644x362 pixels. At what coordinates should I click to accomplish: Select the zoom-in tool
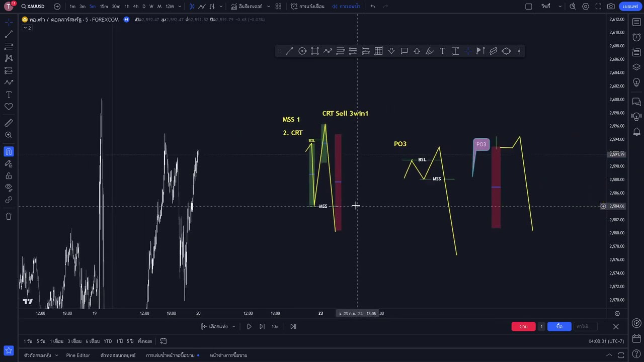coord(9,135)
